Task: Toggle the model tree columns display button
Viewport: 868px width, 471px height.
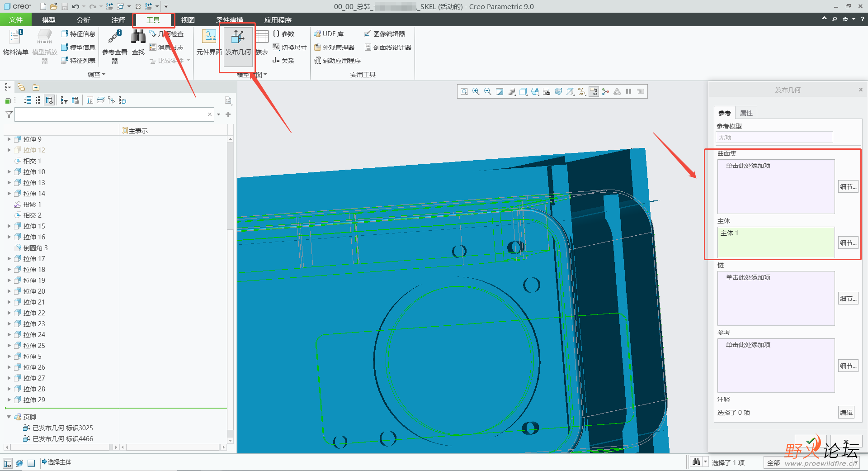Action: tap(49, 100)
